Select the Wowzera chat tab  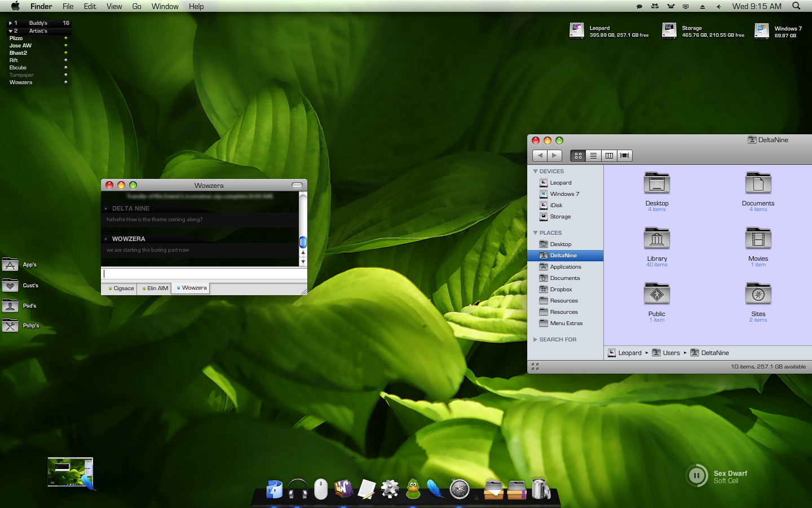pos(191,288)
